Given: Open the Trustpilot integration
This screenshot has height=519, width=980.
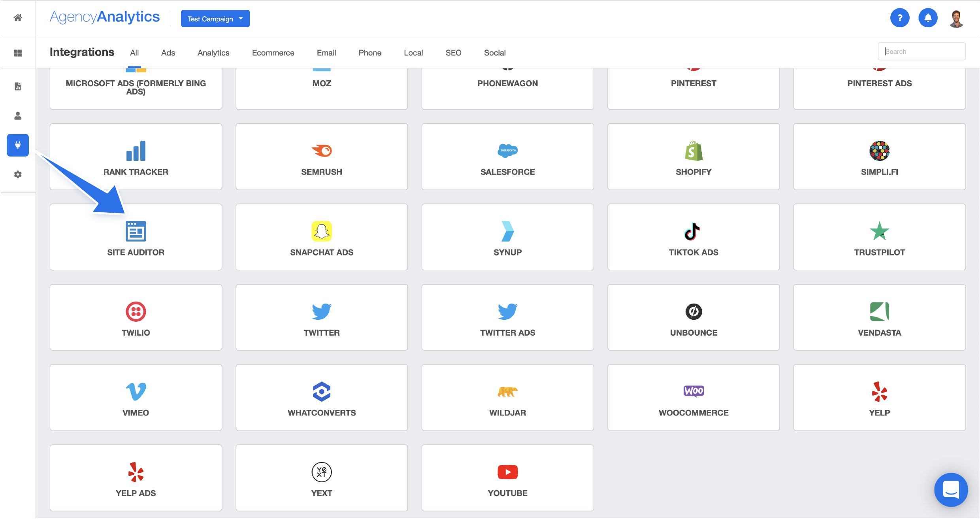Looking at the screenshot, I should [880, 237].
